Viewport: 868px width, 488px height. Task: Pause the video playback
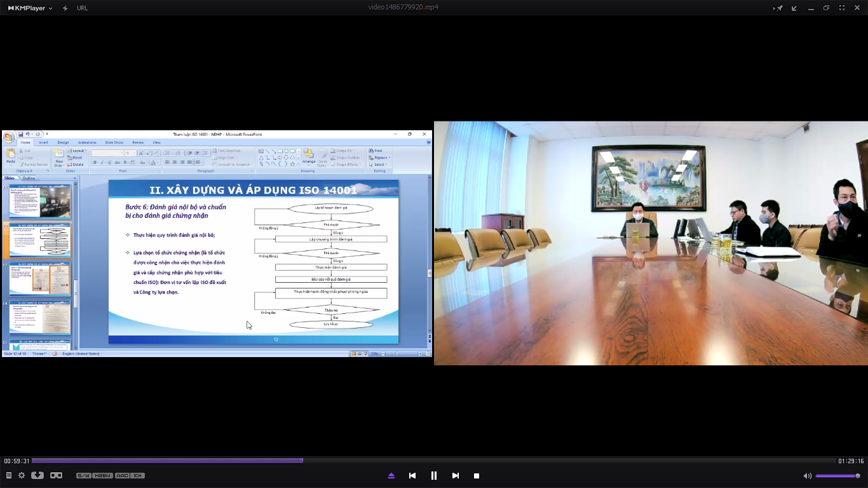pyautogui.click(x=434, y=475)
